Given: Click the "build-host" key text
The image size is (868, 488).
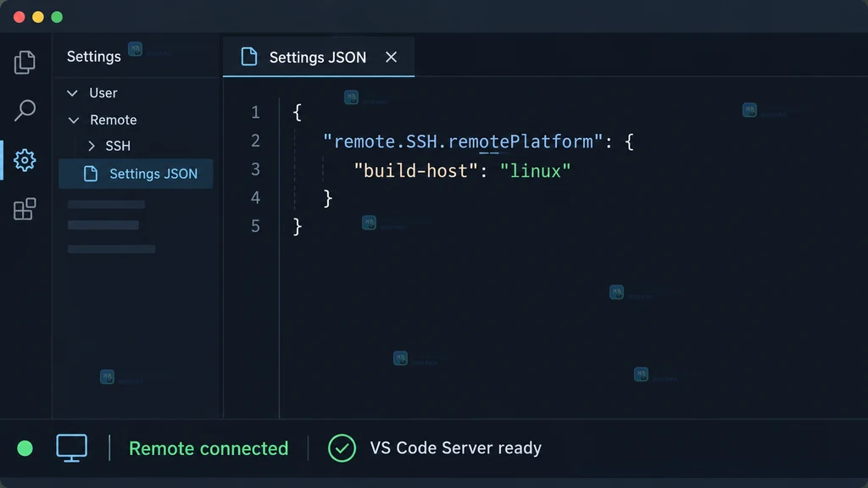Looking at the screenshot, I should click(x=415, y=171).
